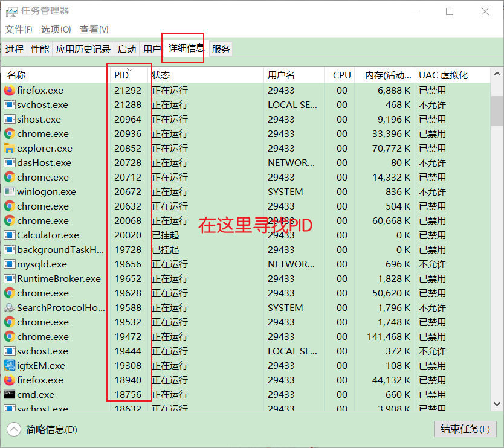
Task: Click the explorer.exe folder icon
Action: (x=9, y=149)
